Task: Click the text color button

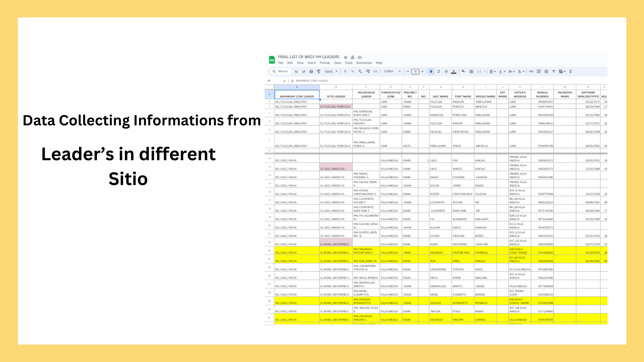Action: 453,71
